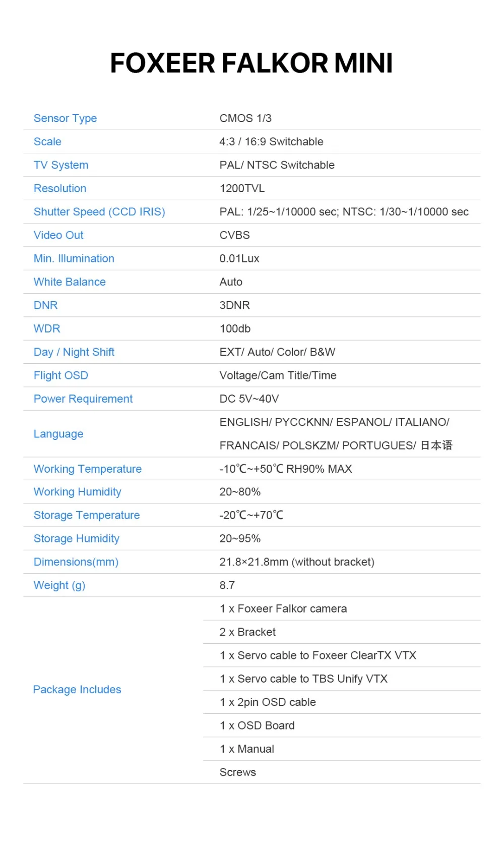
Task: Click the TV System label
Action: 61,165
